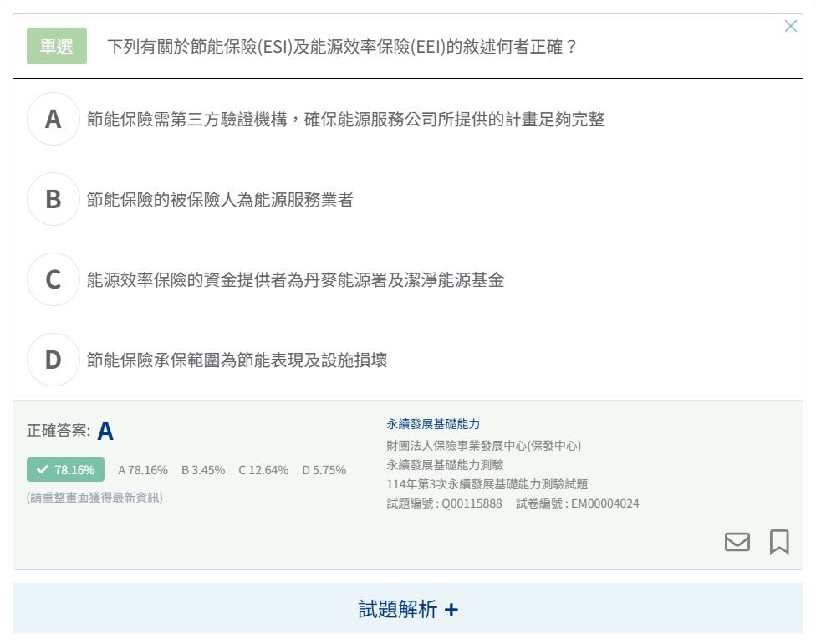This screenshot has height=644, width=816.
Task: Choose the option B circle
Action: 54,199
